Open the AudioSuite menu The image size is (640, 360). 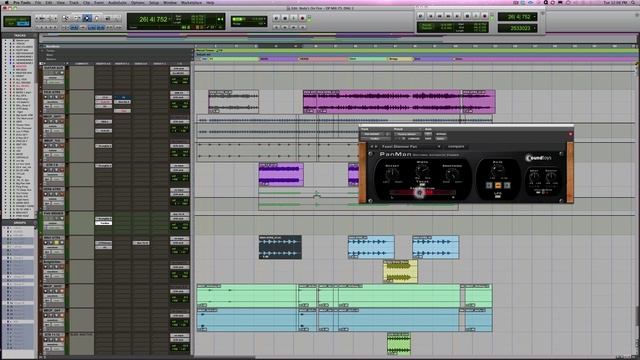tap(117, 2)
